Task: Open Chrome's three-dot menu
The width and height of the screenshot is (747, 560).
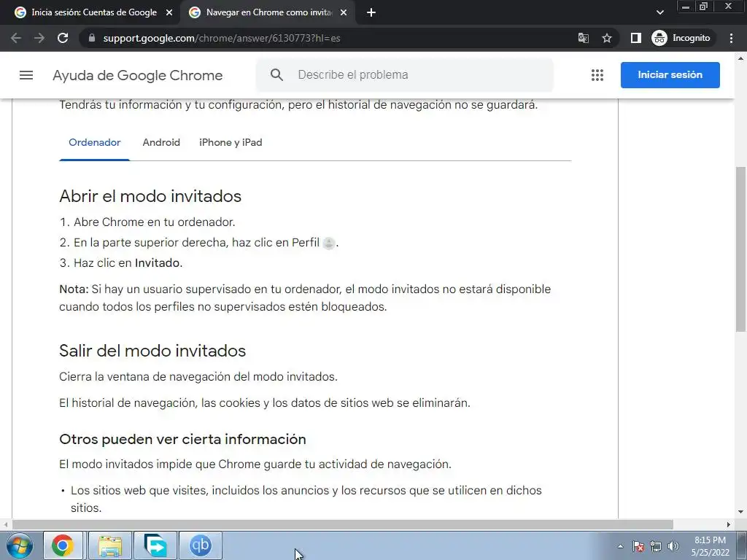Action: click(731, 38)
